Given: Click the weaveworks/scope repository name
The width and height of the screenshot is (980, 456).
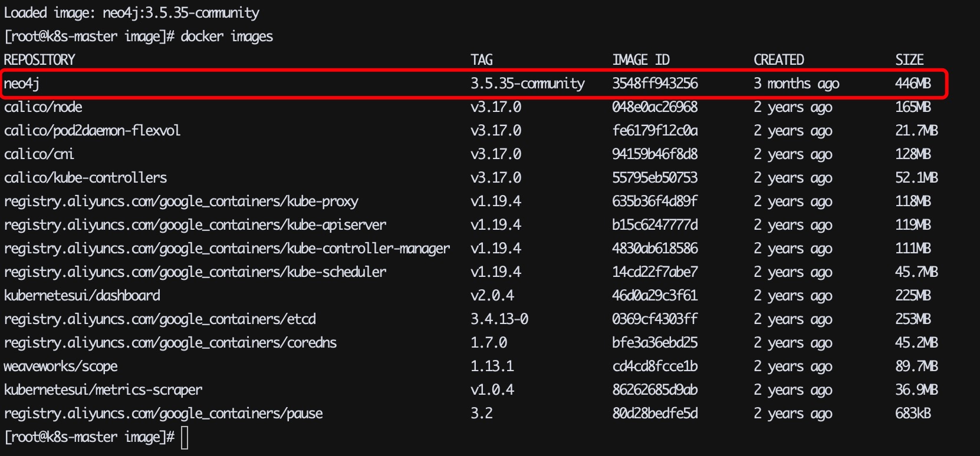Looking at the screenshot, I should (61, 366).
